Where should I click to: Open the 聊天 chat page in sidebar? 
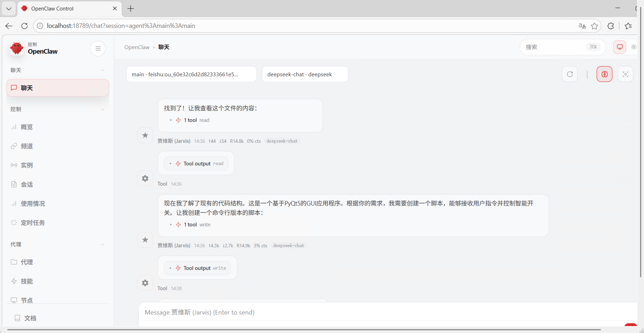(x=58, y=88)
